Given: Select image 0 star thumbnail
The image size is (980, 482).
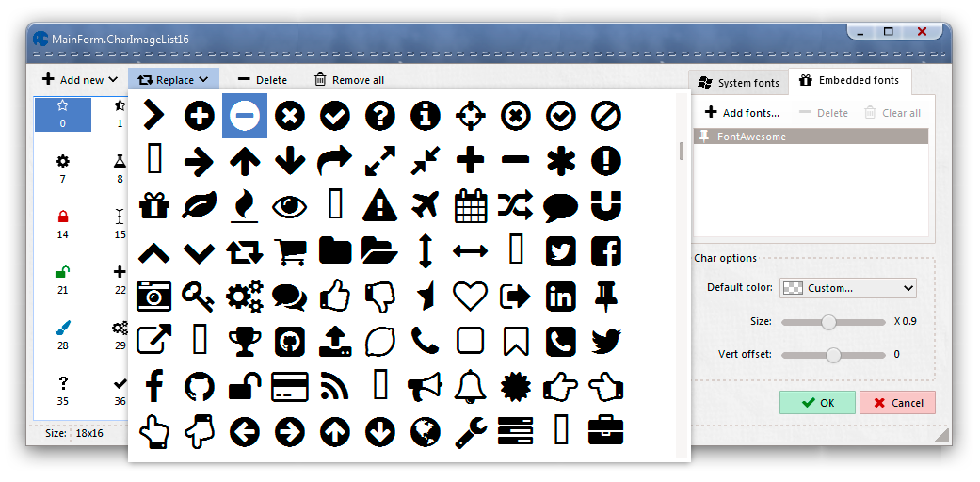Looking at the screenshot, I should [62, 114].
